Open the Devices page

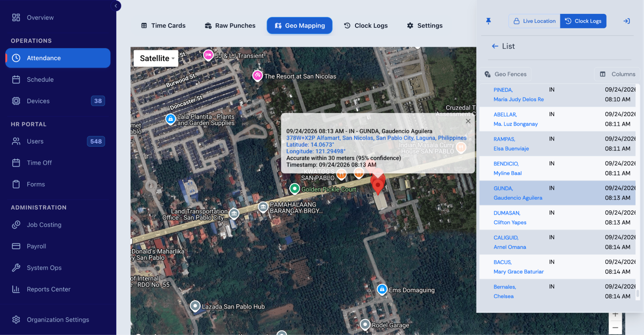pyautogui.click(x=58, y=101)
